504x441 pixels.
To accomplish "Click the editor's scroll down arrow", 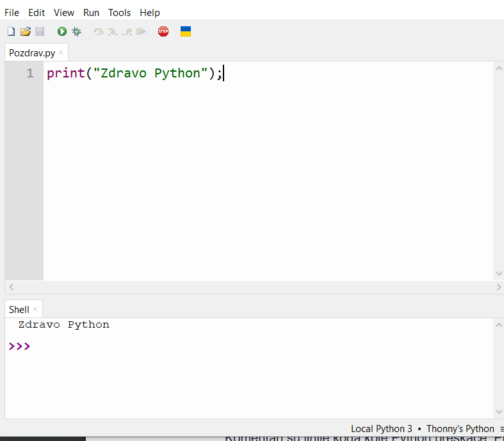I will pos(499,273).
